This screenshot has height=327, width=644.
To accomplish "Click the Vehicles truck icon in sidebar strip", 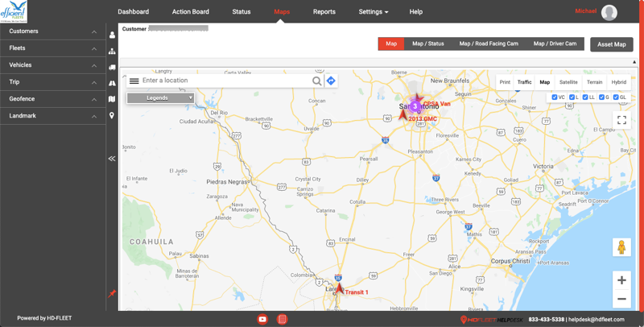I will click(112, 68).
